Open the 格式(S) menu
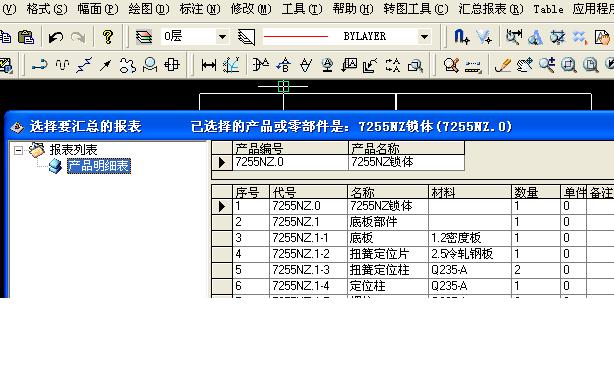 pos(47,9)
